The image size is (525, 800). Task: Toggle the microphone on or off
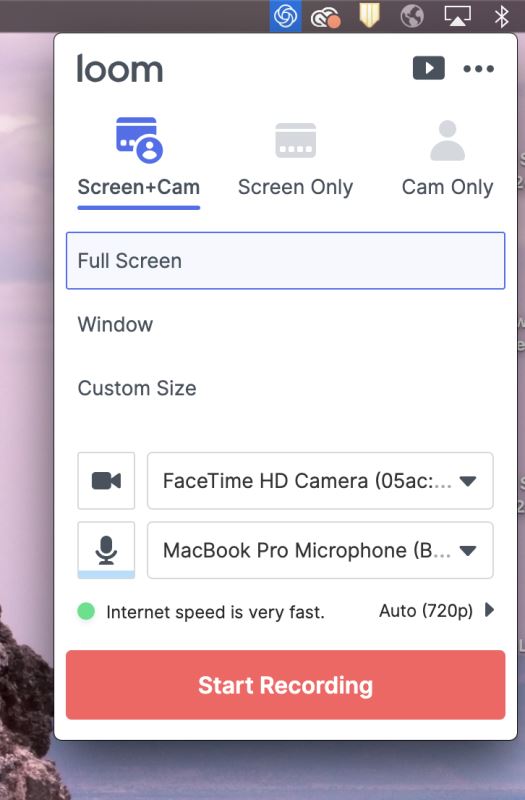106,550
